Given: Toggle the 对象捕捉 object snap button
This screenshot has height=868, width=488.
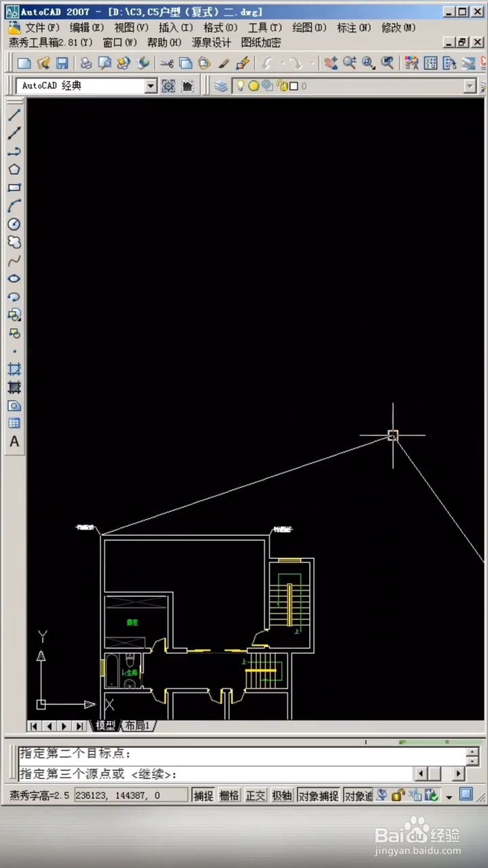Looking at the screenshot, I should click(x=319, y=795).
